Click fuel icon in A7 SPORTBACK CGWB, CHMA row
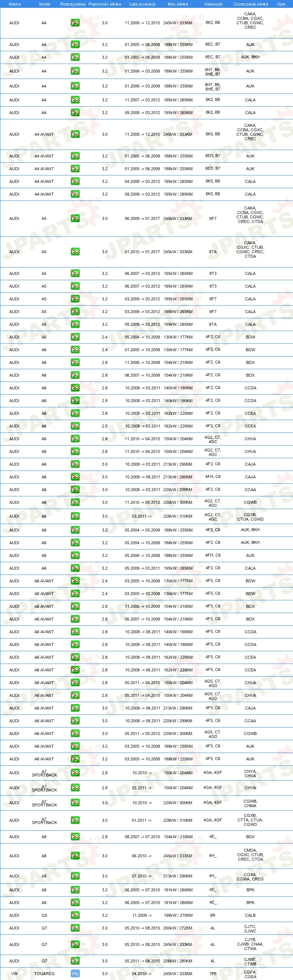 [75, 803]
